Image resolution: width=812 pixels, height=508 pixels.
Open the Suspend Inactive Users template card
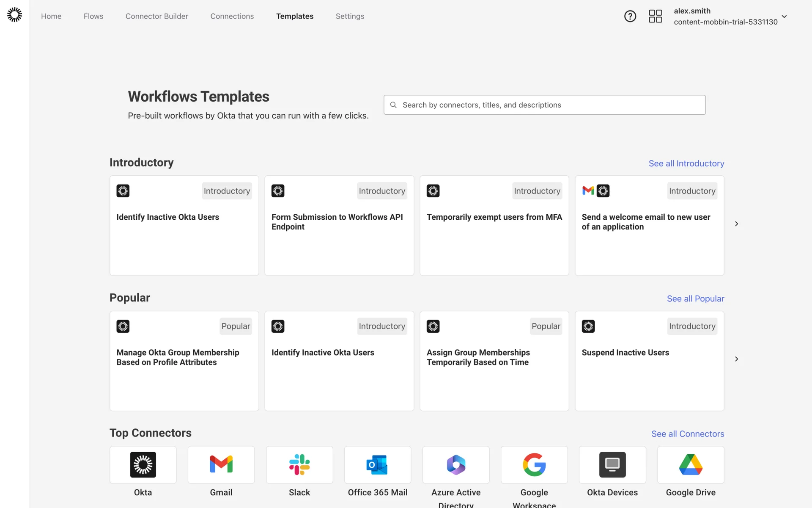(x=649, y=361)
